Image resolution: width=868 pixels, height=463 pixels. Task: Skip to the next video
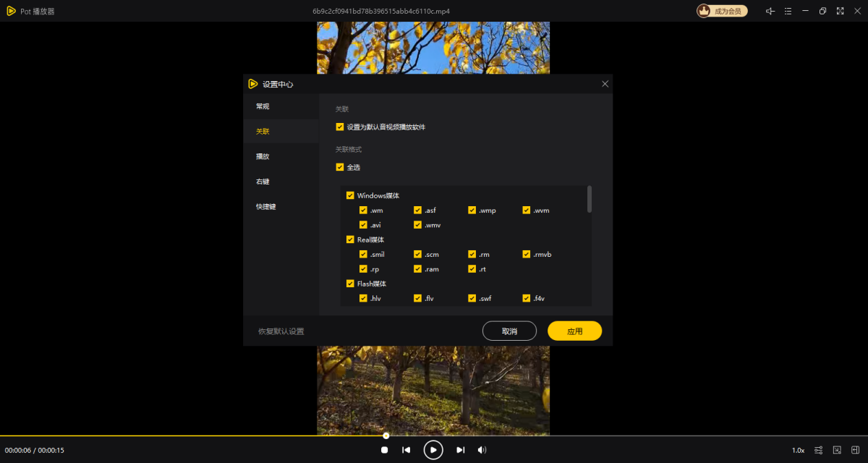[460, 450]
